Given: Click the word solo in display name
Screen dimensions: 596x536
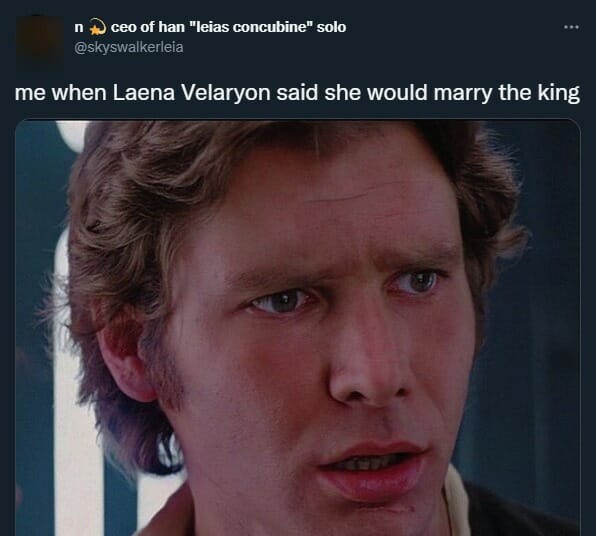Looking at the screenshot, I should pyautogui.click(x=331, y=27).
